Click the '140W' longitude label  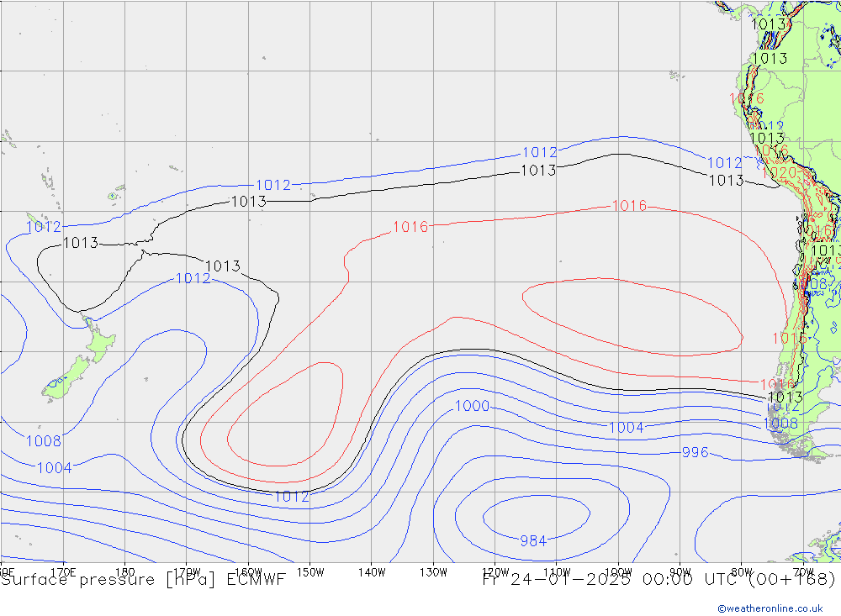coord(372,572)
